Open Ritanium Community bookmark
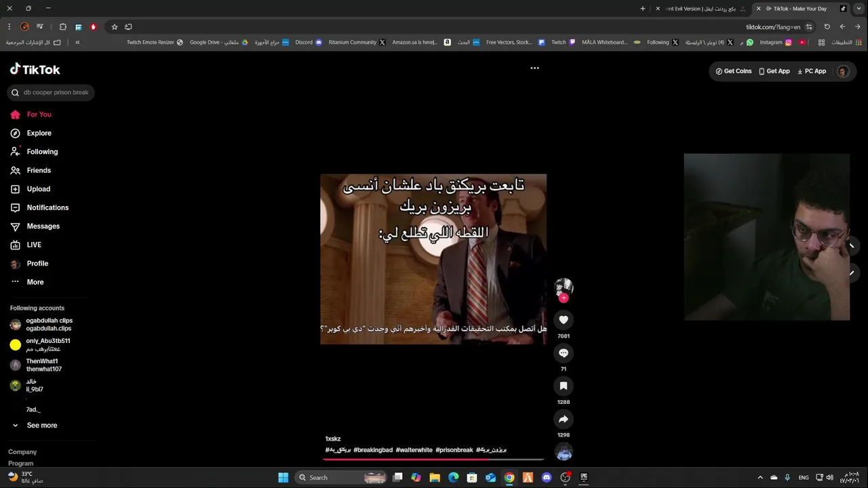Viewport: 868px width, 488px height. [357, 42]
